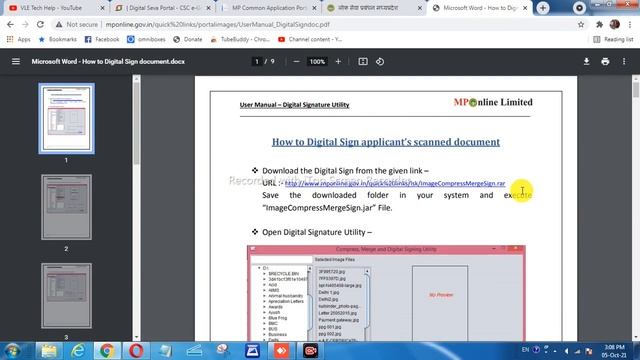Open the screen recorder taskbar icon
Image resolution: width=640 pixels, height=360 pixels.
pyautogui.click(x=310, y=351)
